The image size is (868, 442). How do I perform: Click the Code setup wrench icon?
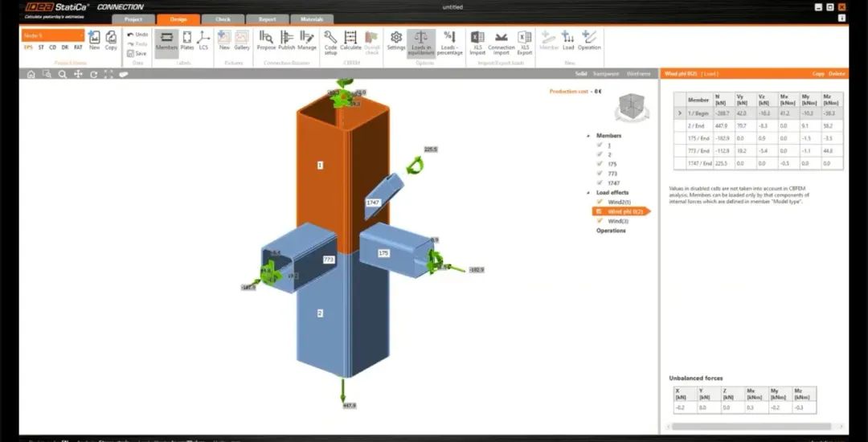tap(330, 39)
